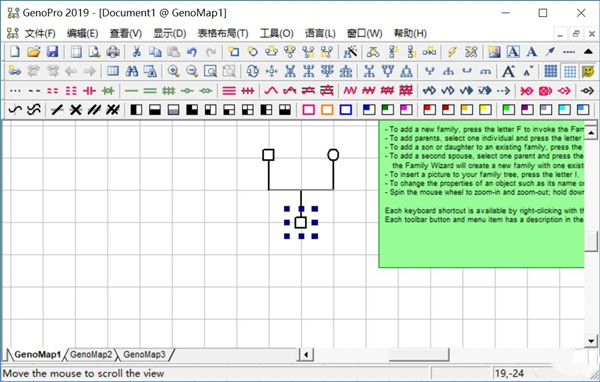The width and height of the screenshot is (600, 382).
Task: Copy the selection using the copy icon
Action: tap(155, 52)
